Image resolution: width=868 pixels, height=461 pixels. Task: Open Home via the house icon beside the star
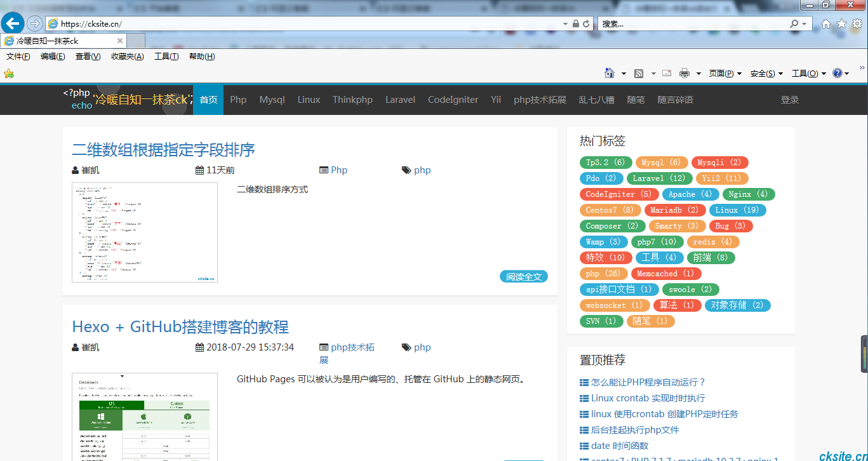(825, 23)
